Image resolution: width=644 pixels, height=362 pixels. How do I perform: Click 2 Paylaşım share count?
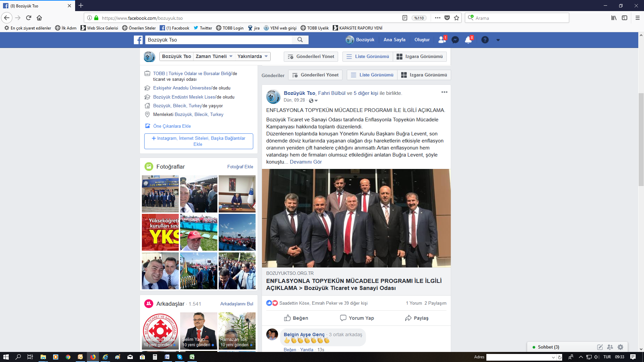tap(435, 303)
